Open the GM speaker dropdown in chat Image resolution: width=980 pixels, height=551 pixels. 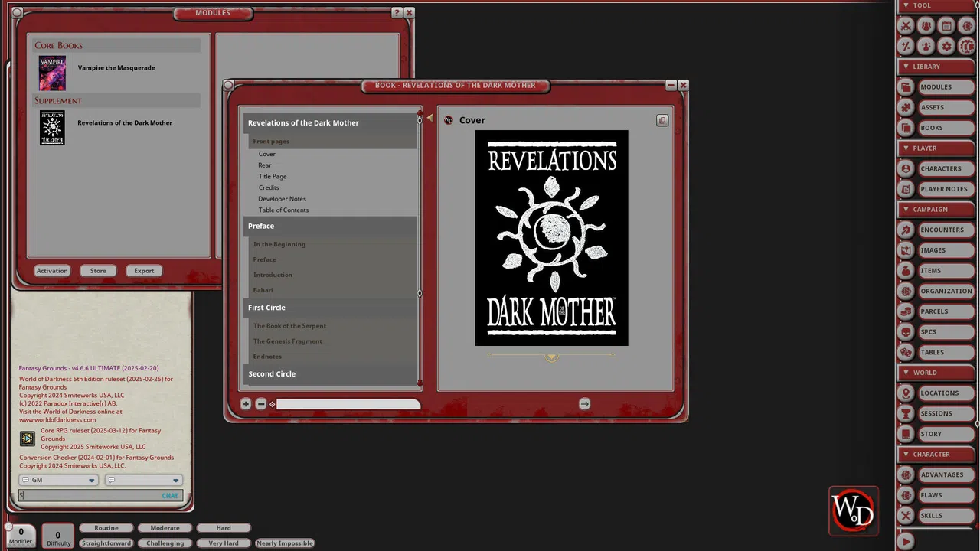[59, 481]
